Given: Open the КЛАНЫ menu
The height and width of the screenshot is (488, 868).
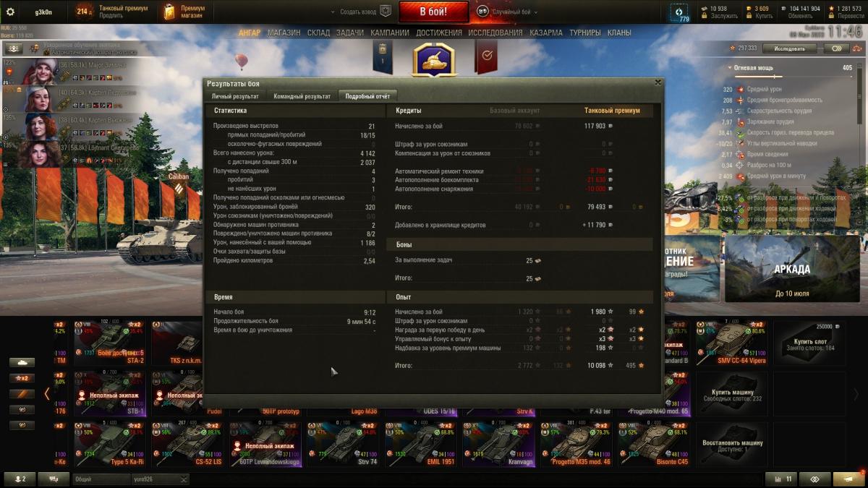Looking at the screenshot, I should coord(619,33).
